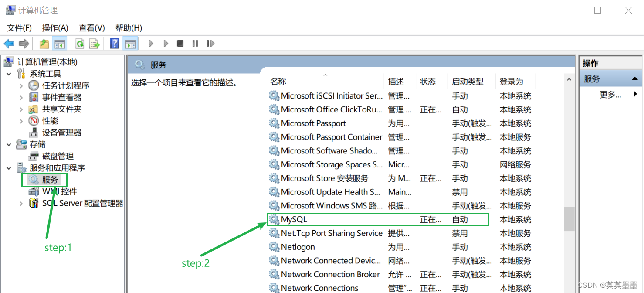Image resolution: width=644 pixels, height=293 pixels.
Task: Select Net.Tcp Port Sharing Service row
Action: tap(401, 233)
